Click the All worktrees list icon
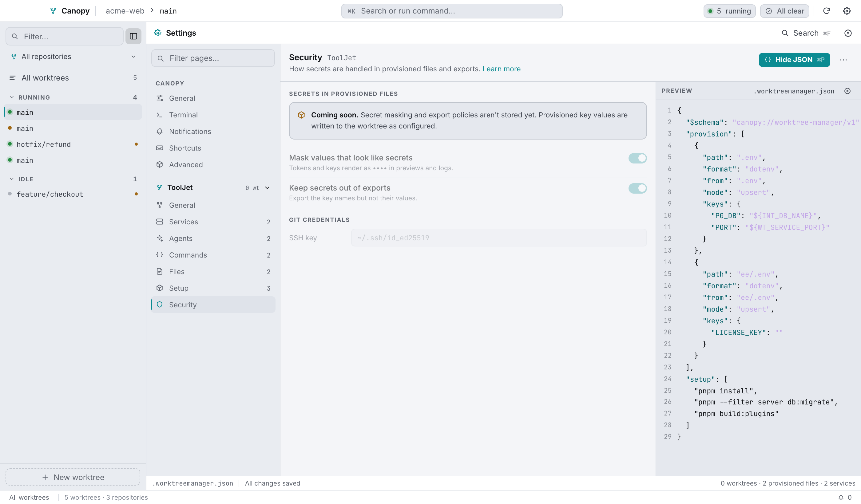Screen dimensions: 861x504 (x=12, y=78)
